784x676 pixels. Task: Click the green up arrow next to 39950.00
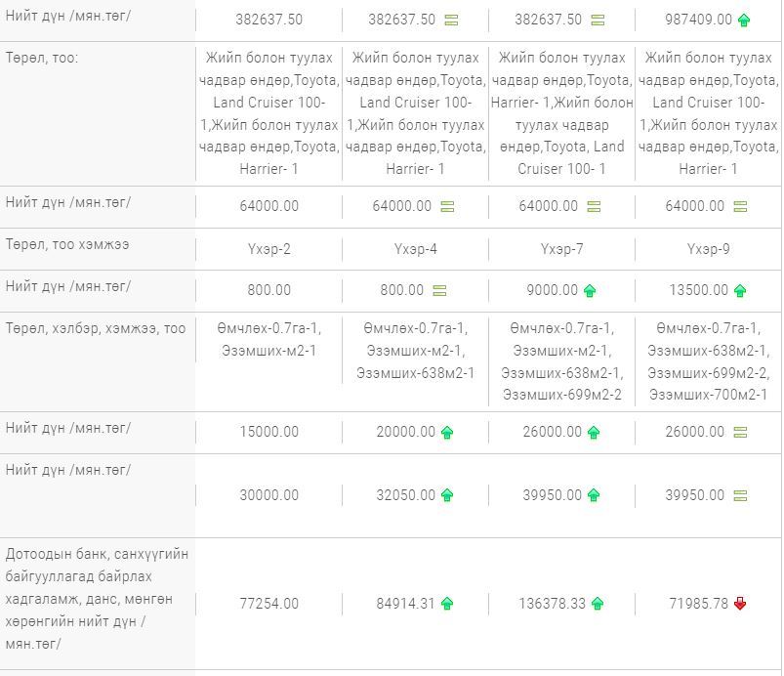[x=594, y=495]
